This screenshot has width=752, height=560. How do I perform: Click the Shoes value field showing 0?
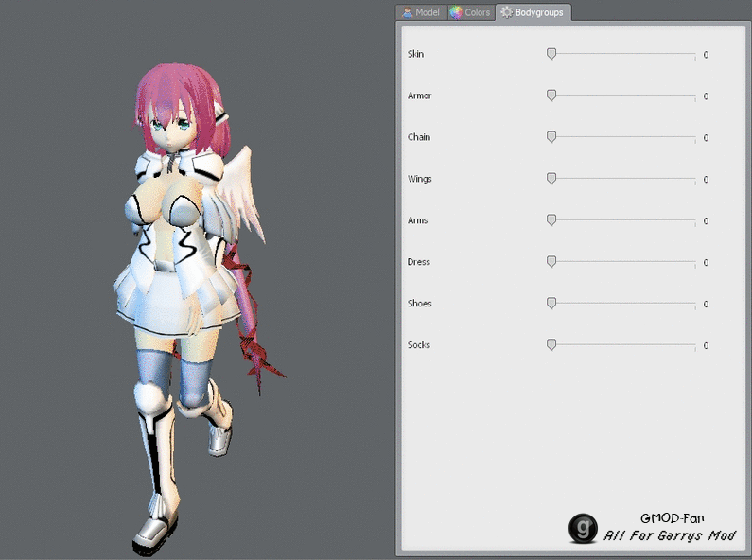pyautogui.click(x=706, y=304)
